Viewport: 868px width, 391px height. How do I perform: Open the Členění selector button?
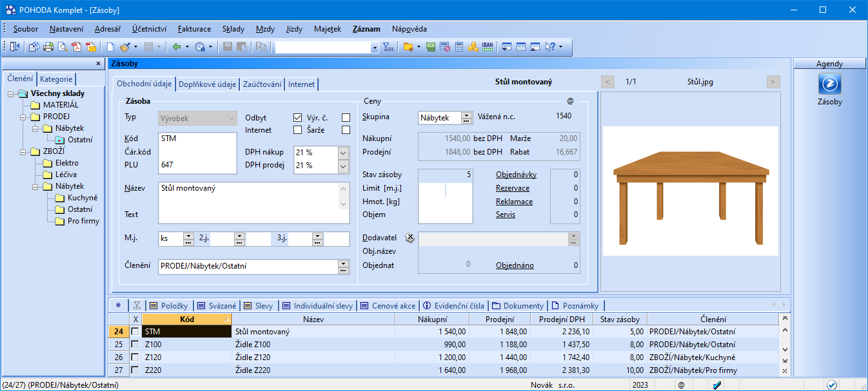click(343, 266)
